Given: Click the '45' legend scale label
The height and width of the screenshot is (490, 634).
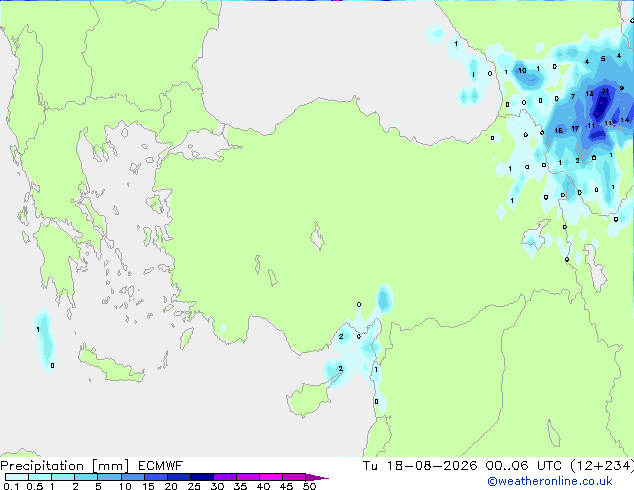Looking at the screenshot, I should pos(286,486).
